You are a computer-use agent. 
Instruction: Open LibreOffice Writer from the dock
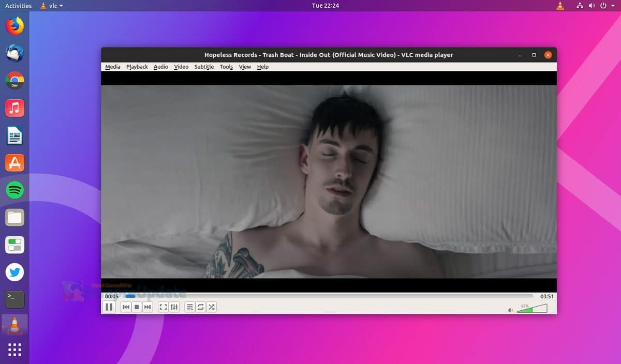pos(14,136)
